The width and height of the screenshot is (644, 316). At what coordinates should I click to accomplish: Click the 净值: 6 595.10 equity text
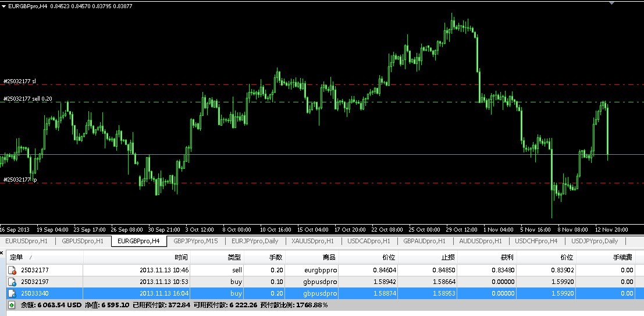[x=107, y=305]
